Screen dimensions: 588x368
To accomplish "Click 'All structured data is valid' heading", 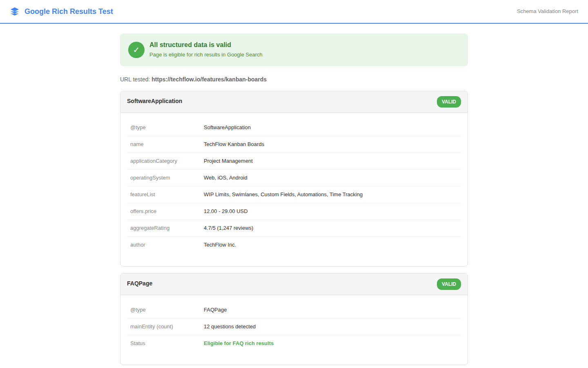I will tap(190, 45).
